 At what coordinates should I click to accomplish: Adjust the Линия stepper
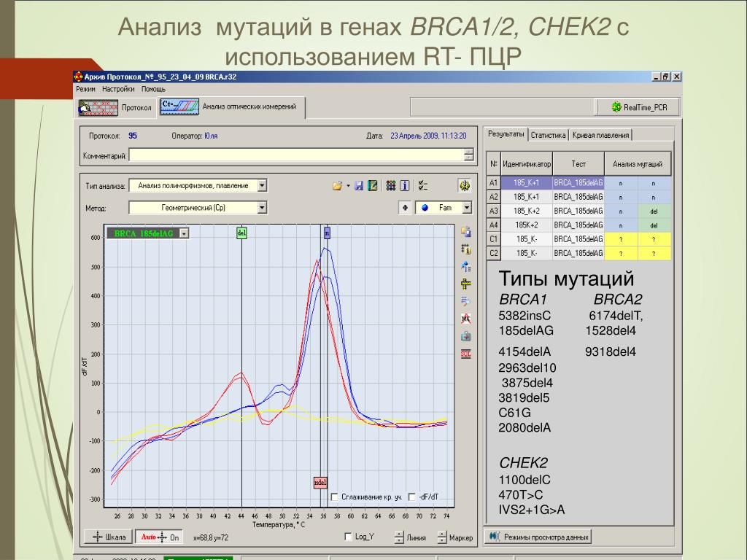pos(399,537)
